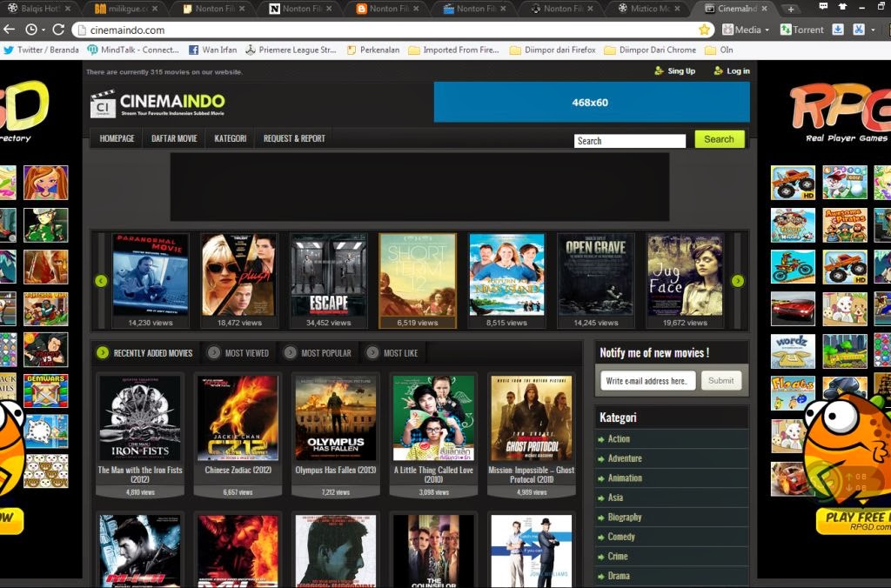Open KATEGORI menu item
This screenshot has height=588, width=891.
tap(230, 138)
